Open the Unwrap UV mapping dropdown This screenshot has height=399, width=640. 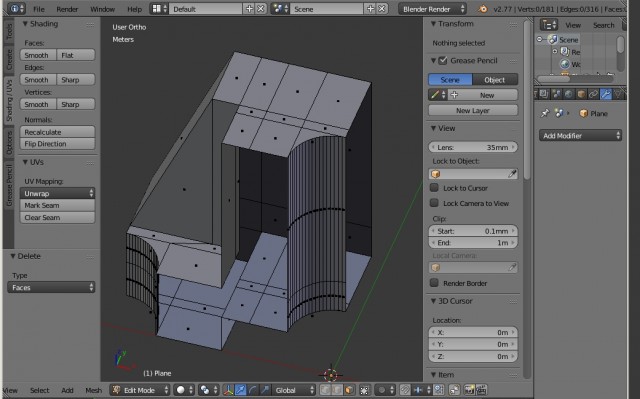[57, 193]
